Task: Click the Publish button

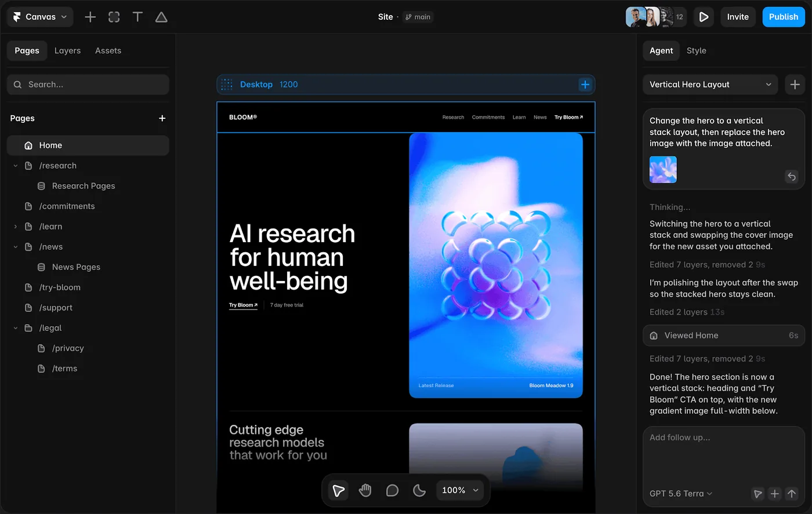Action: click(x=784, y=17)
